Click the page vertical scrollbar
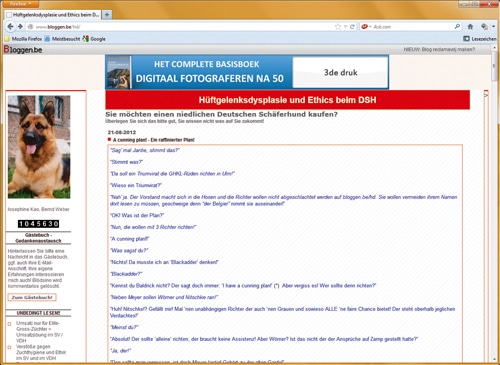Image resolution: width=500 pixels, height=365 pixels. click(x=494, y=203)
